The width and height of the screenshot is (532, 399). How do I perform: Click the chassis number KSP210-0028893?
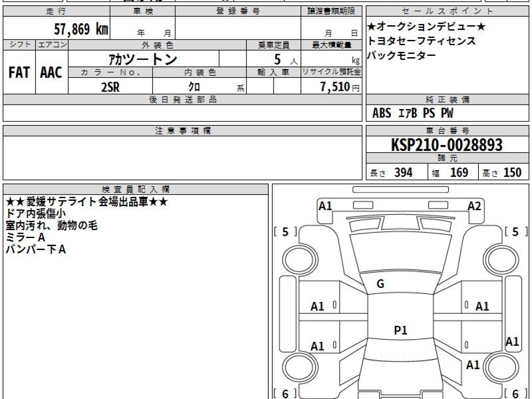coord(447,145)
